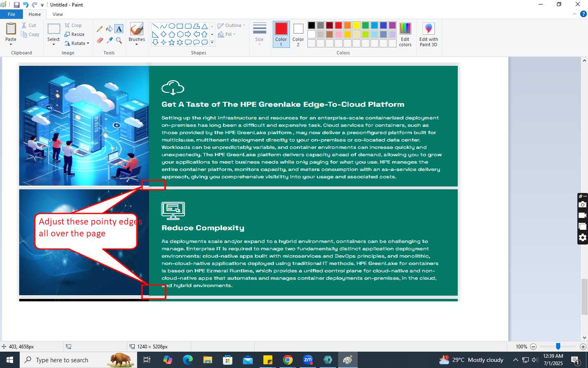The width and height of the screenshot is (588, 368).
Task: Pick the purple color swatch
Action: 392,25
